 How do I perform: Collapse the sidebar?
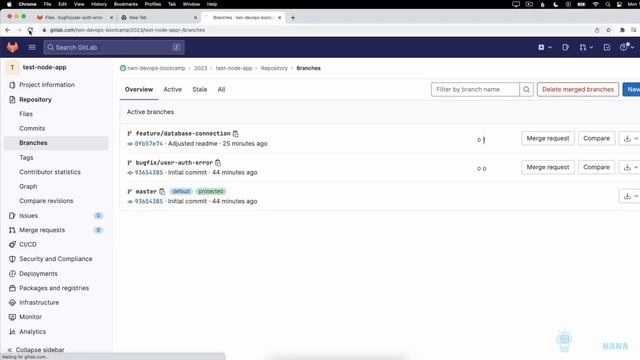pyautogui.click(x=36, y=350)
